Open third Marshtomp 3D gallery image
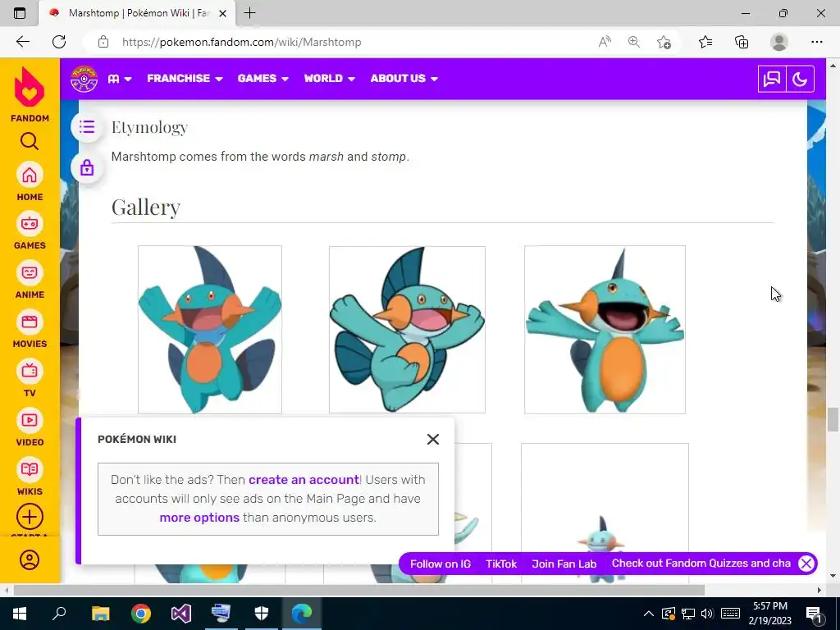 (605, 330)
